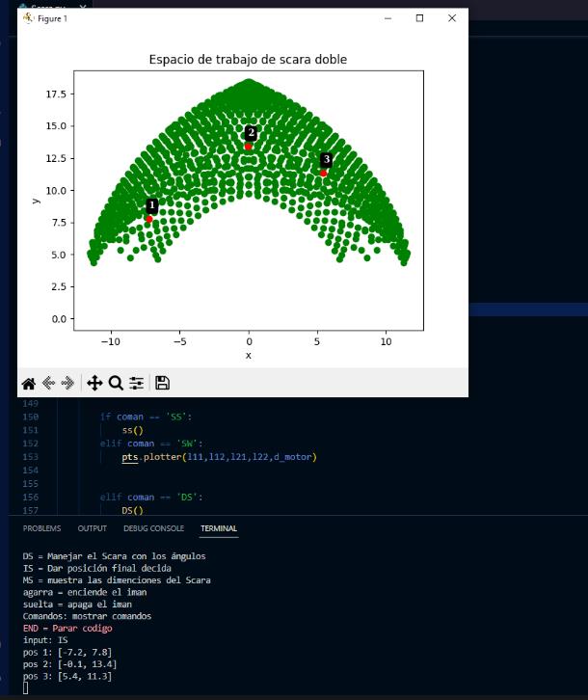Click the 'DS()' call on line 157
This screenshot has width=588, height=700.
[133, 510]
